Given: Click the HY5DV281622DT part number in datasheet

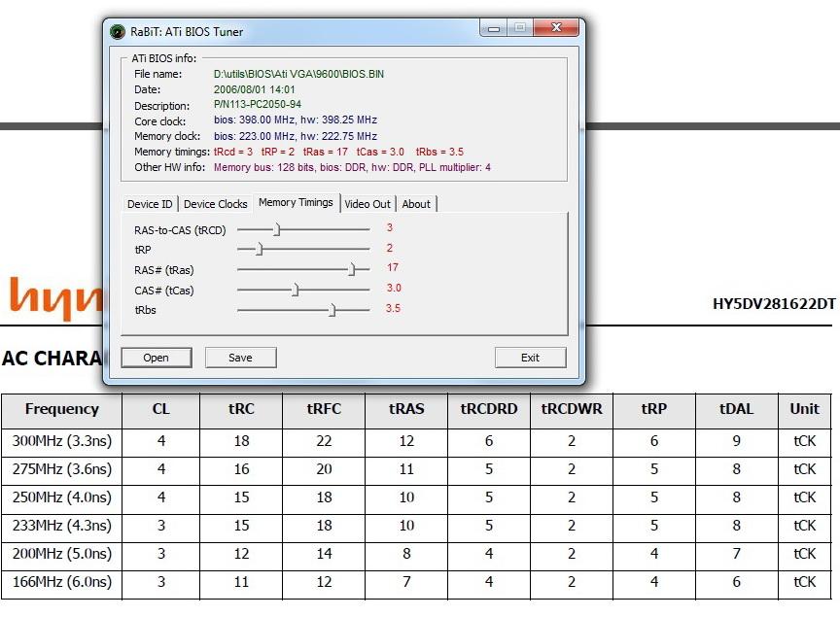Looking at the screenshot, I should click(x=774, y=304).
